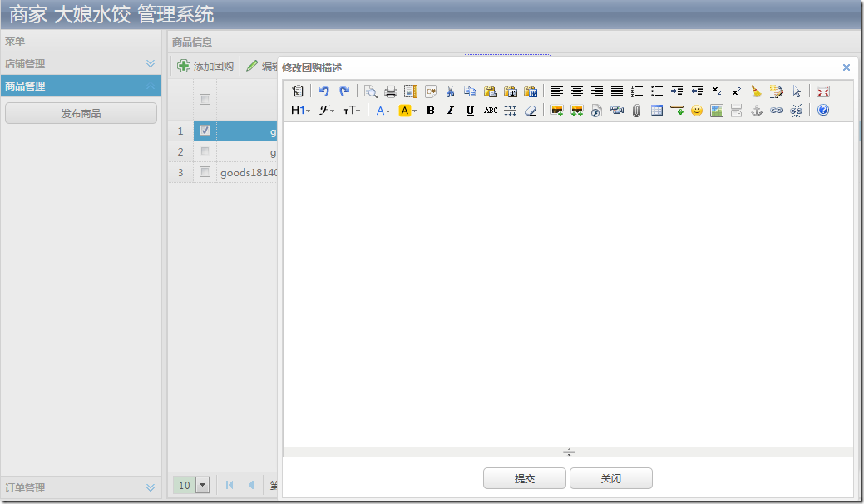
Task: Click the 关闭 close button
Action: pyautogui.click(x=611, y=478)
